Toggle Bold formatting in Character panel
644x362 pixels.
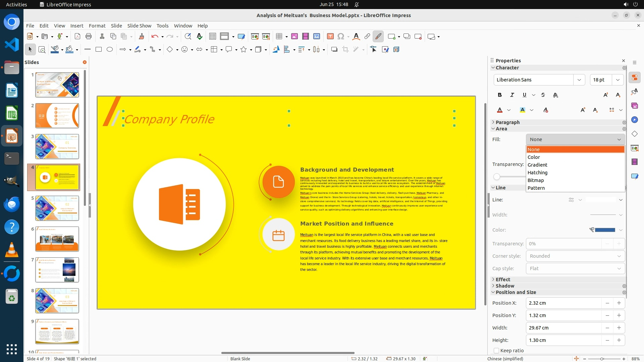(x=500, y=95)
